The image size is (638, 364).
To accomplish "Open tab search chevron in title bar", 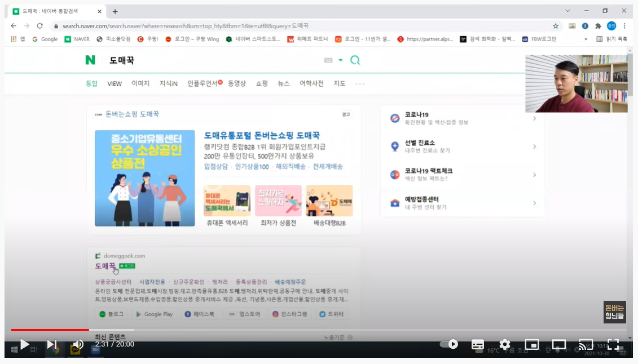I will click(x=567, y=11).
